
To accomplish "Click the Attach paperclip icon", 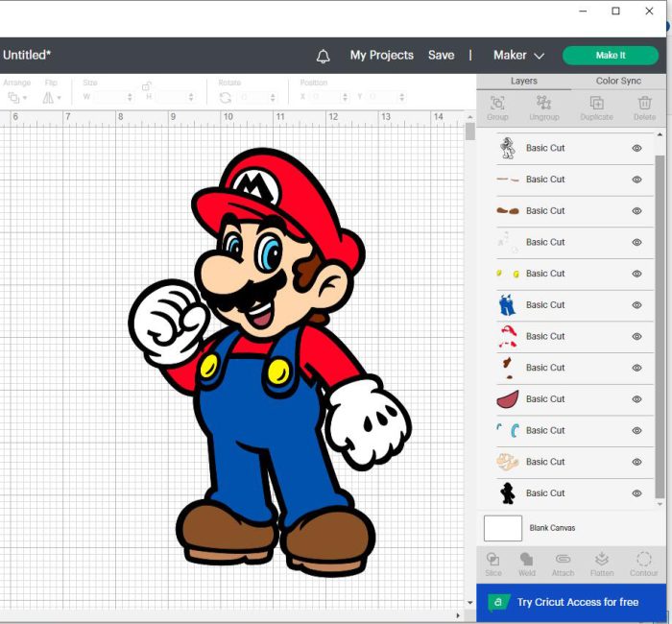I will click(x=563, y=559).
